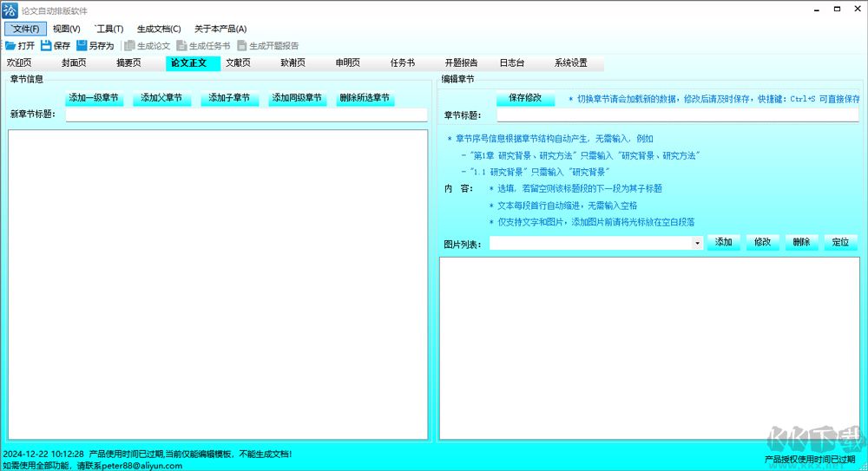Click the 生成任务书 document icon
868x471 pixels.
[181, 45]
